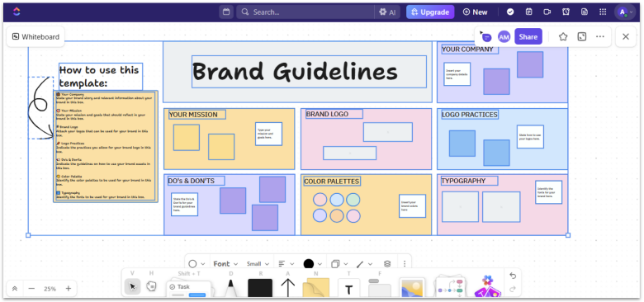The height and width of the screenshot is (302, 644).
Task: Click the AM collaborator avatar
Action: coord(504,37)
